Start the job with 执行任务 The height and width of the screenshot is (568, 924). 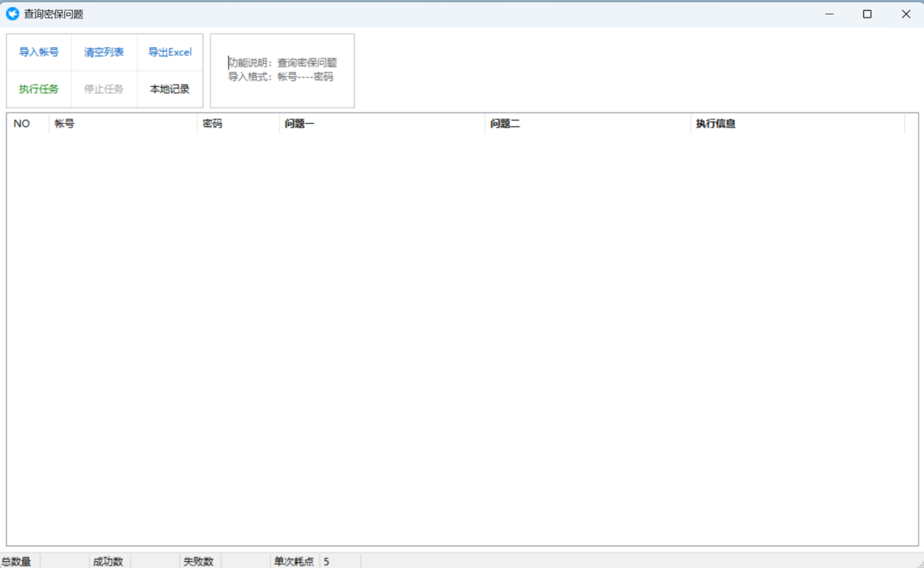point(39,89)
